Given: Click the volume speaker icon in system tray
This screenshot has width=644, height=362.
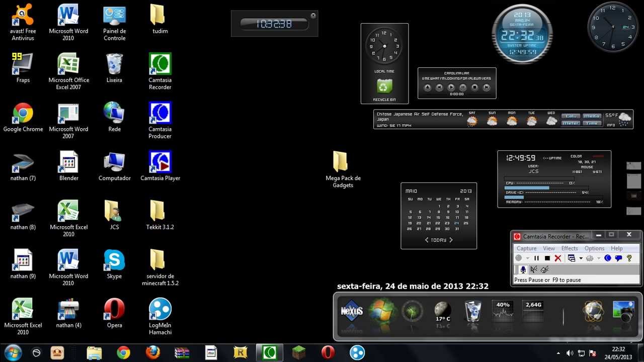Looking at the screenshot, I should [570, 353].
